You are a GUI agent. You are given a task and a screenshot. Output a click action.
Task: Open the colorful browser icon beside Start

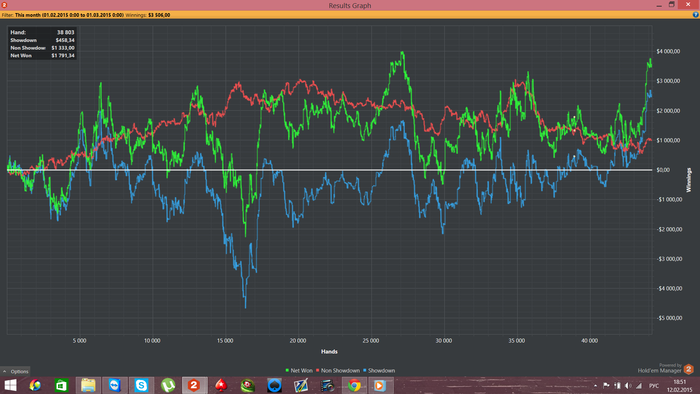tap(35, 385)
